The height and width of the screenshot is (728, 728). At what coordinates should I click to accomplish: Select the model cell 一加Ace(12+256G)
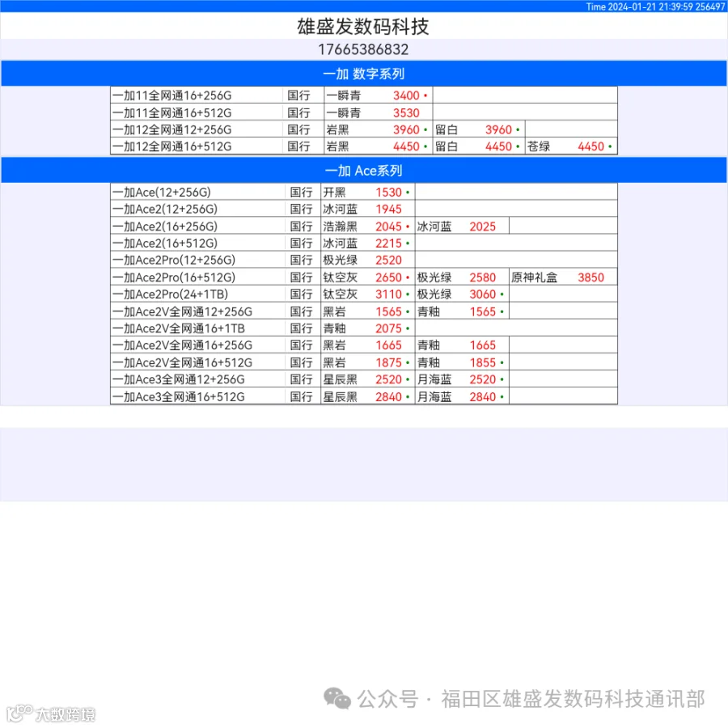point(198,192)
